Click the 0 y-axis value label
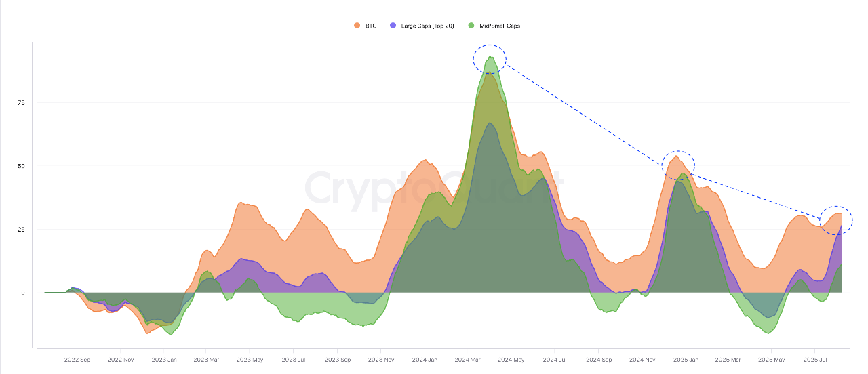The image size is (868, 374). pyautogui.click(x=24, y=293)
